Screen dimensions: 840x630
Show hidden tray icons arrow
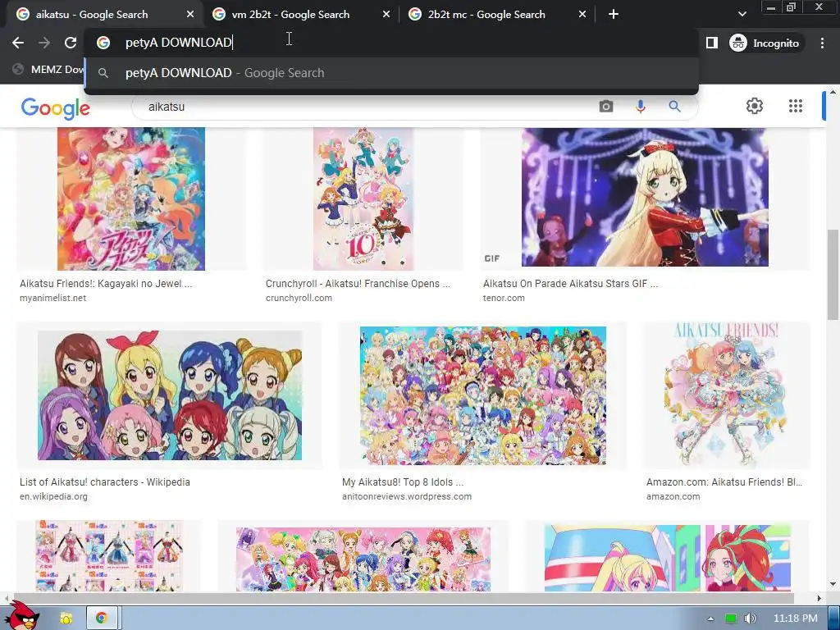pos(711,619)
